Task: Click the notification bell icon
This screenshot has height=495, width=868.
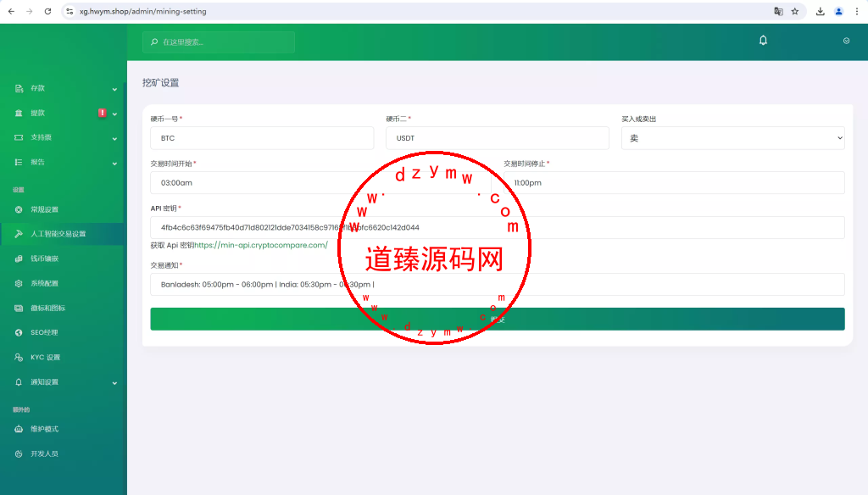Action: (763, 41)
